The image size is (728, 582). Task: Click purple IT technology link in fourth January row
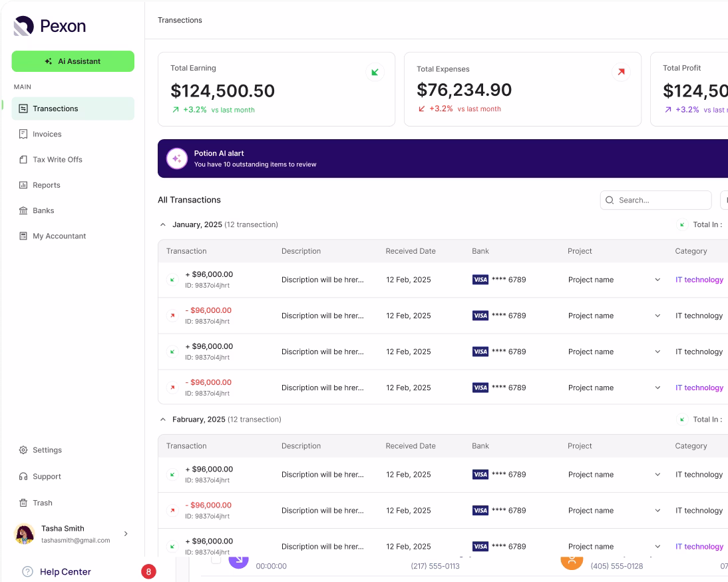tap(699, 388)
